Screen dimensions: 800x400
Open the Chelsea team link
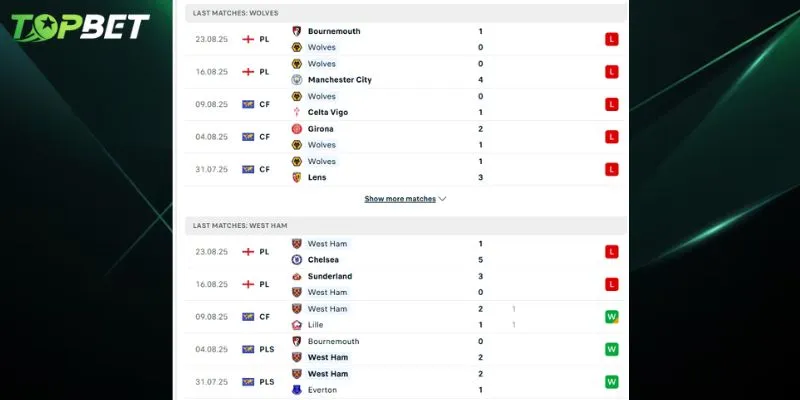(323, 260)
